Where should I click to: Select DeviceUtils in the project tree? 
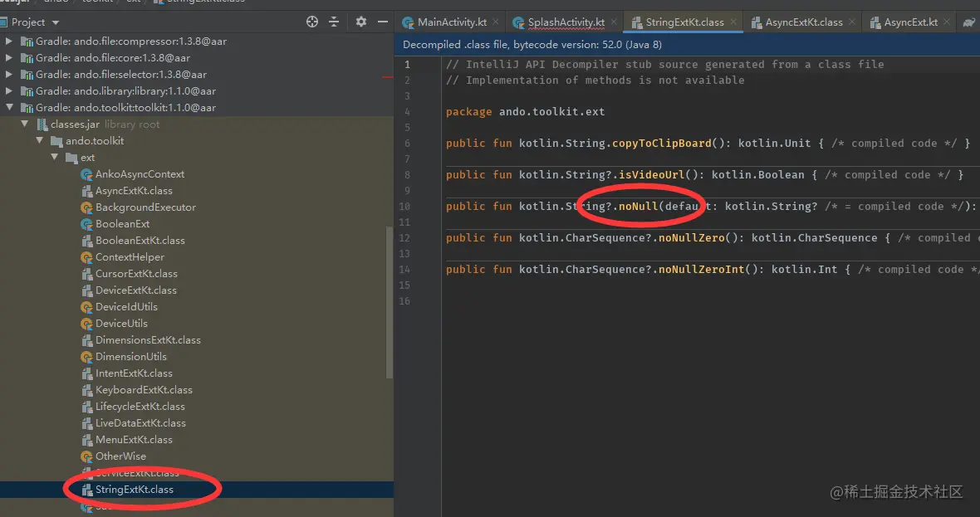121,323
